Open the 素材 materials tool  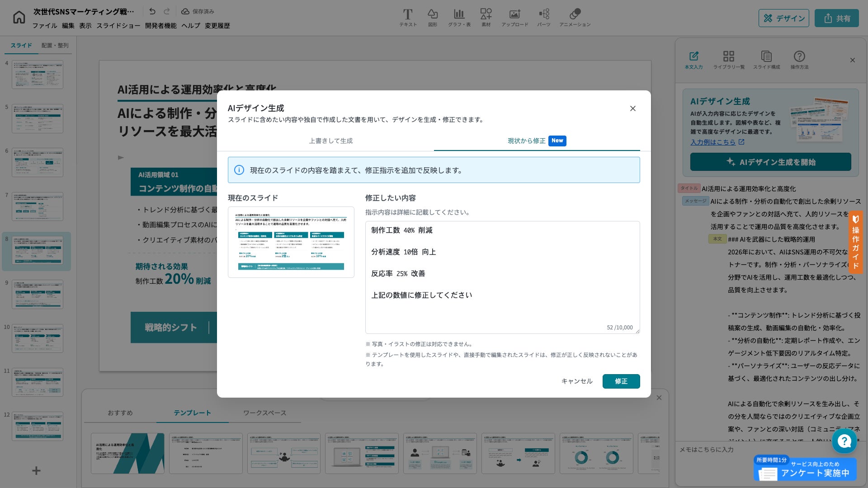486,18
